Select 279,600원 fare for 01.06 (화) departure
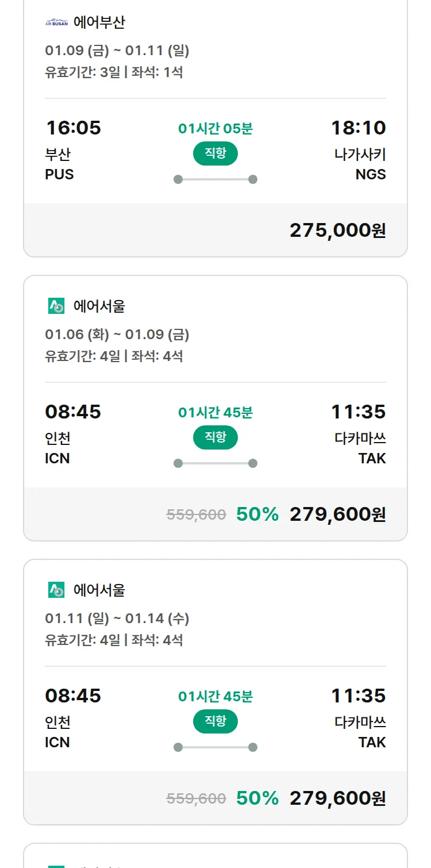431x868 pixels. (337, 514)
